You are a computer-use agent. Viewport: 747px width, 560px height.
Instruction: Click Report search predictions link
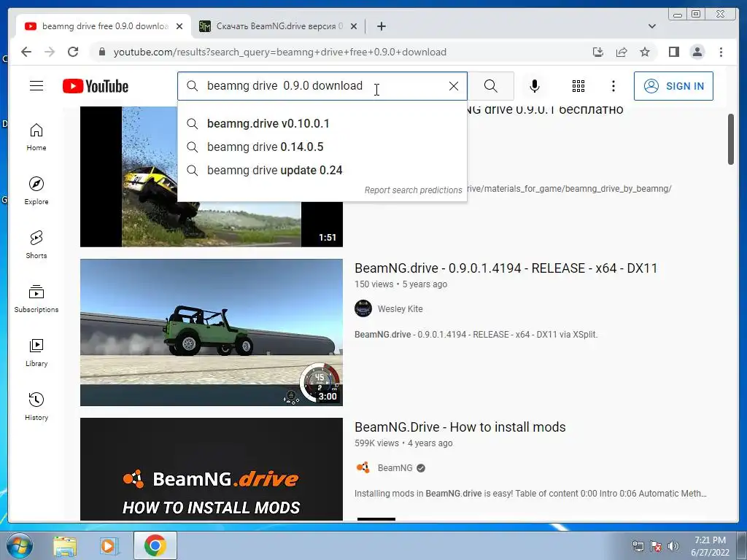[x=413, y=190]
